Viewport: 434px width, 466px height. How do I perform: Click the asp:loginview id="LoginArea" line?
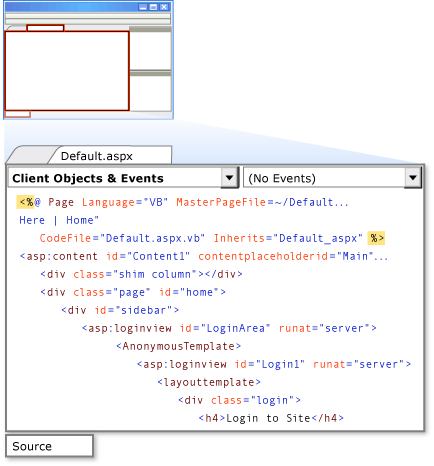pos(229,328)
